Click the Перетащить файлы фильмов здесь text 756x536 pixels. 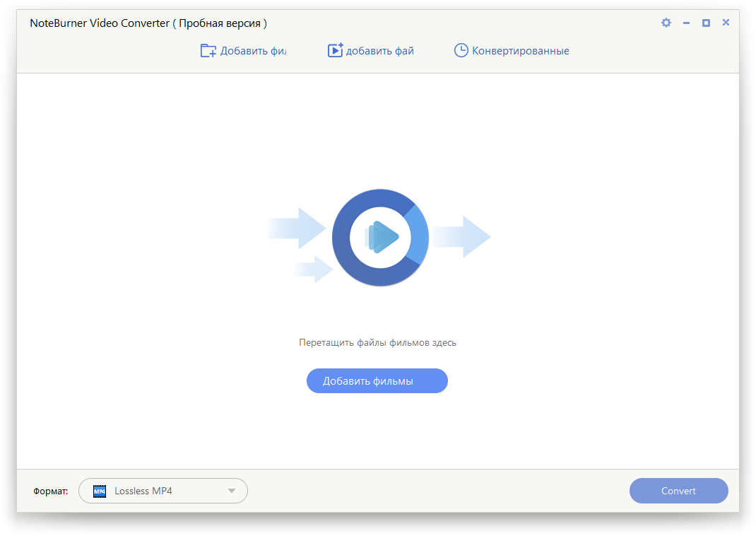click(x=377, y=342)
